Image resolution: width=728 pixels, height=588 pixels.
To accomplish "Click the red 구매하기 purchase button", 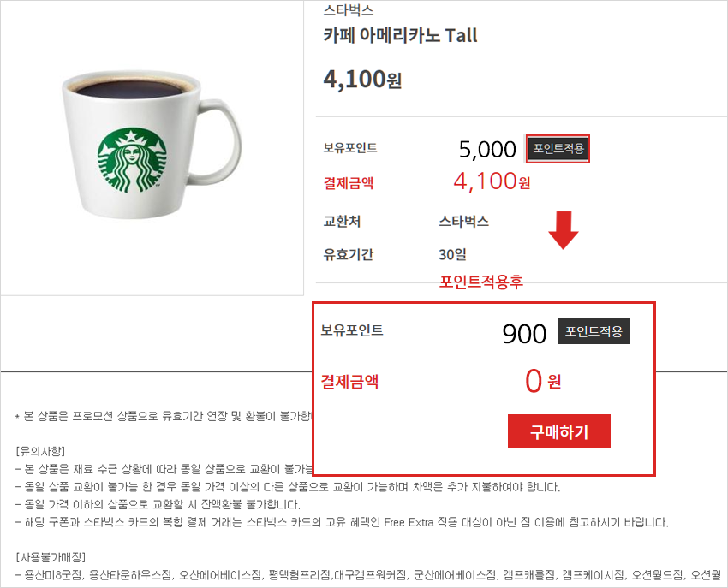I will pos(558,431).
